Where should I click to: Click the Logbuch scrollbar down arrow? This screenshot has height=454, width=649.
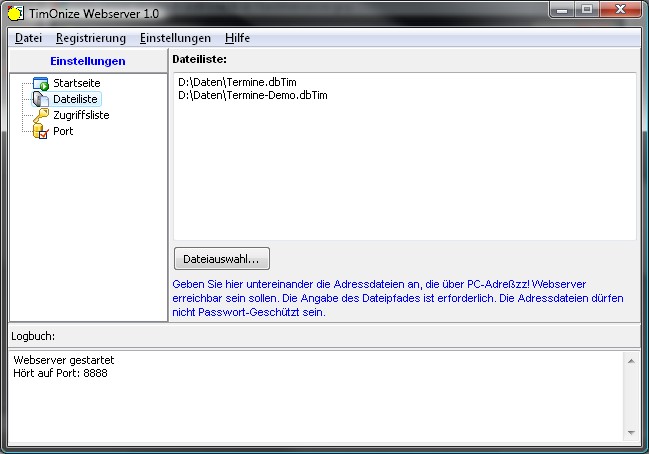coord(631,433)
